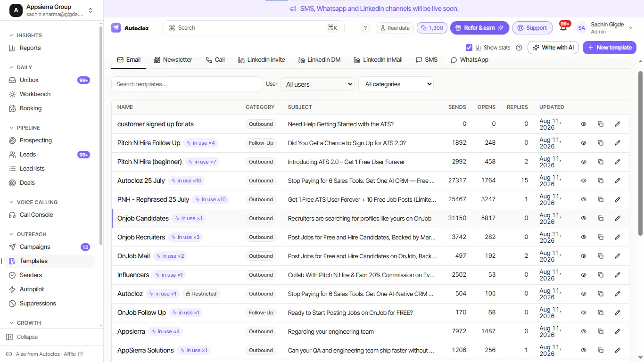Open the Call Console
Screen dimensions: 644x362
pyautogui.click(x=50, y=215)
